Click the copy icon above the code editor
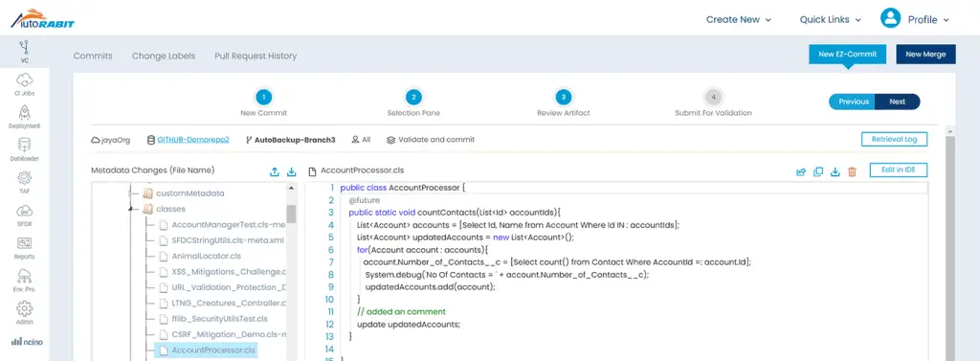Viewport: 980px width, 361px height. [x=817, y=172]
